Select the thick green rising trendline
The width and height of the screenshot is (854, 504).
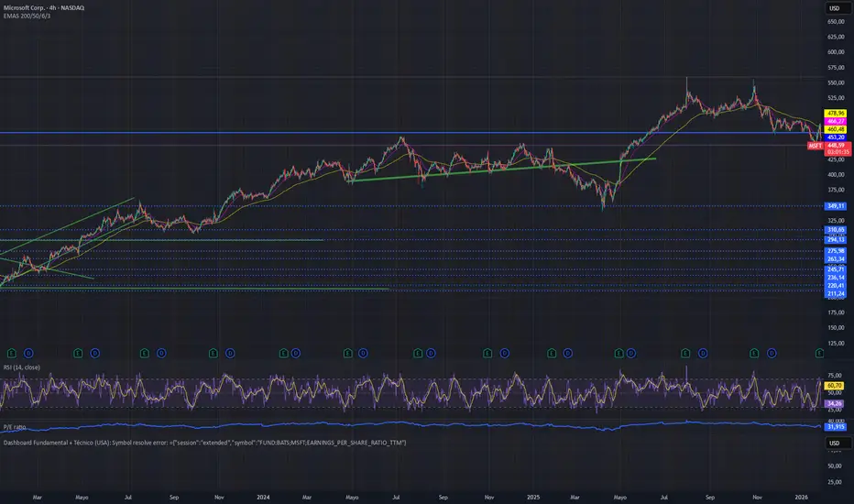(x=502, y=170)
